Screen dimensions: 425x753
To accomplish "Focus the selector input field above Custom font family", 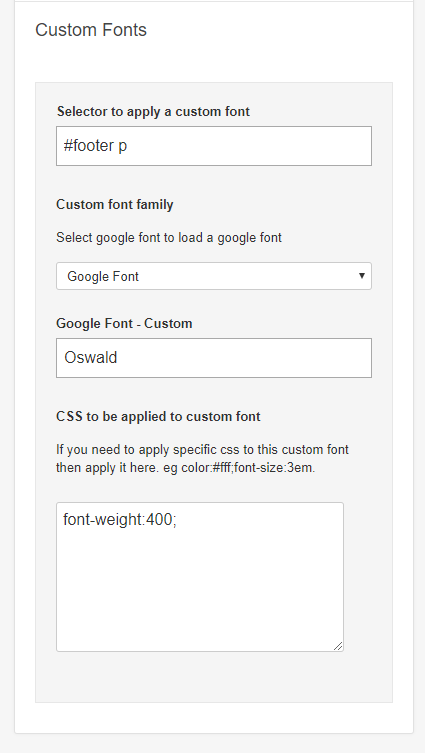I will tap(214, 146).
